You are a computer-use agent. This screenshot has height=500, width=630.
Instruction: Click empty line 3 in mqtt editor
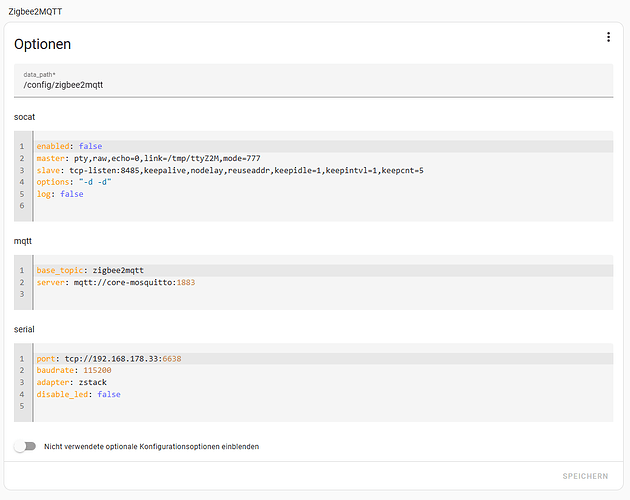[x=300, y=295]
